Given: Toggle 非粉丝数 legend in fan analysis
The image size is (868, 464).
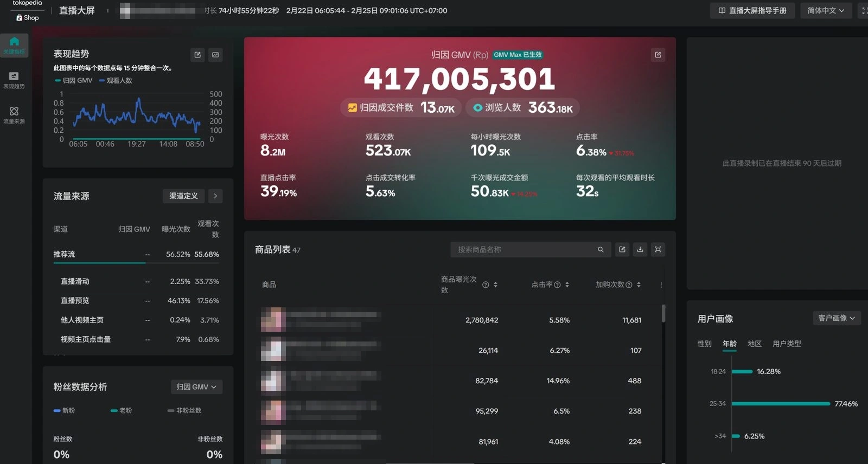Looking at the screenshot, I should coord(184,411).
